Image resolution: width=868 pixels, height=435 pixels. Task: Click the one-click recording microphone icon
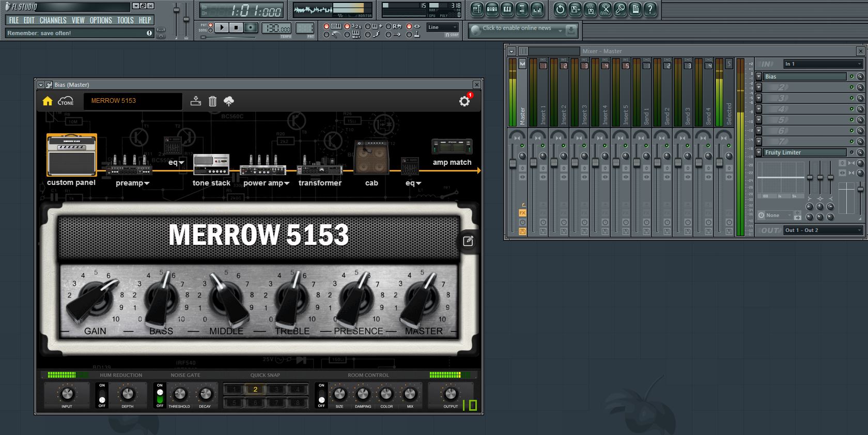(620, 9)
